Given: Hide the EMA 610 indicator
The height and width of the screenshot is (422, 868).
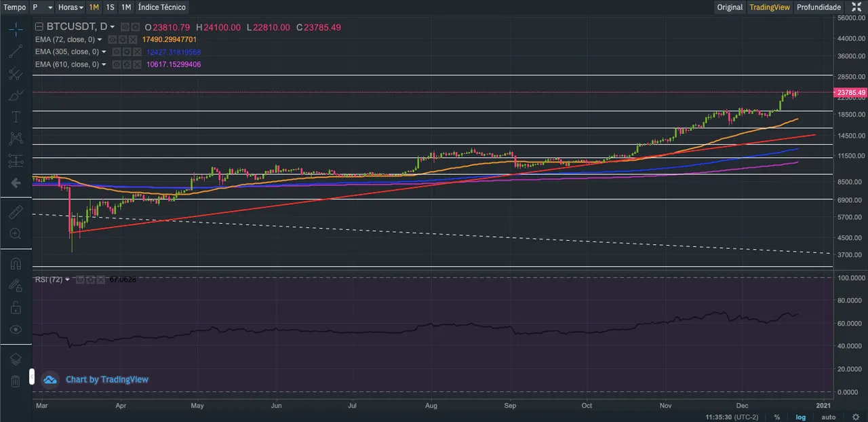Looking at the screenshot, I should tap(117, 64).
